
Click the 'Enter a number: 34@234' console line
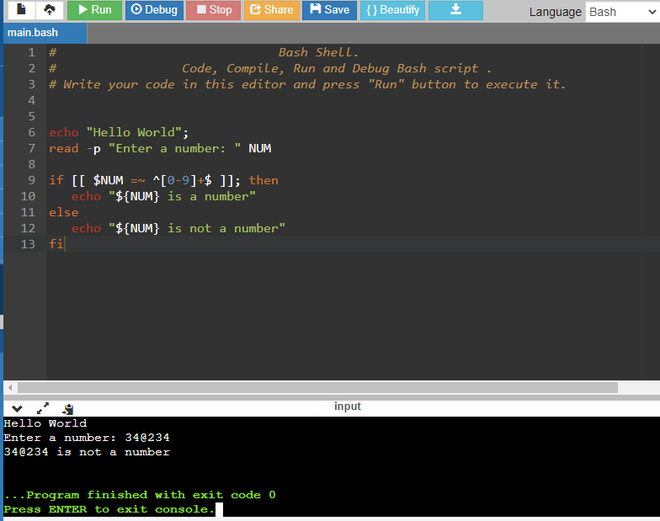[x=86, y=438]
